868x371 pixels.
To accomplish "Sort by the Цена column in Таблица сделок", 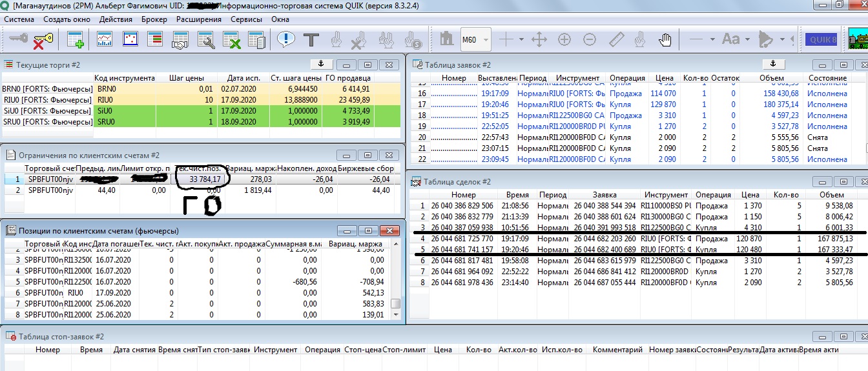I will pyautogui.click(x=750, y=194).
